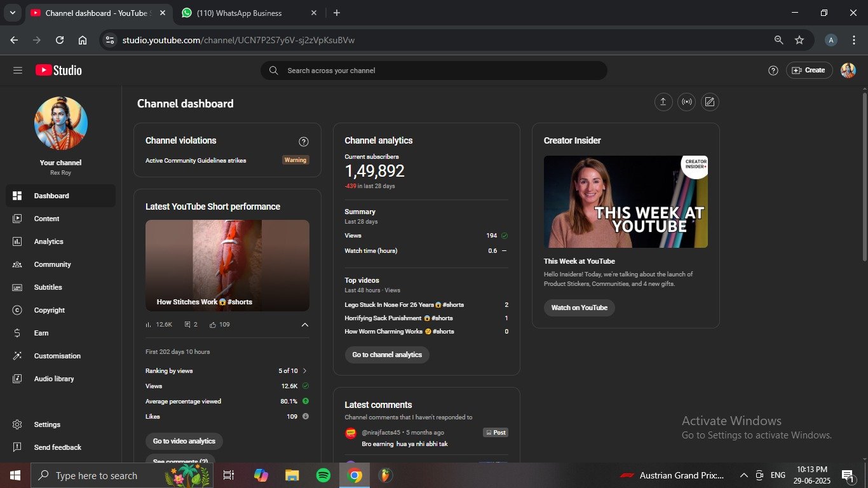The height and width of the screenshot is (488, 868).
Task: Click browser reload icon
Action: (x=60, y=40)
